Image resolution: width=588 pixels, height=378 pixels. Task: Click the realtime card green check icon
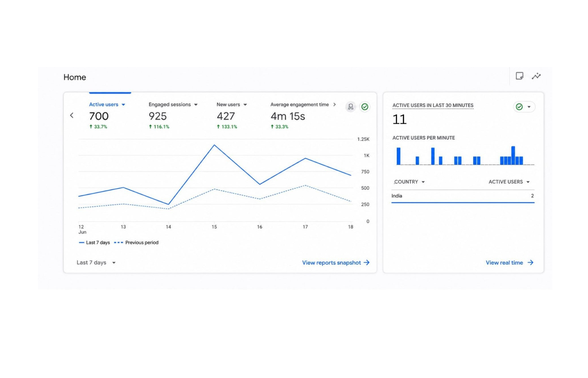pos(519,107)
